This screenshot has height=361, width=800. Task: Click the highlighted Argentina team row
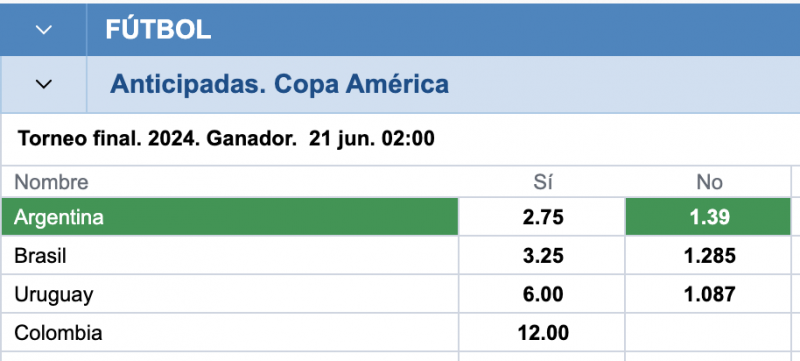(x=230, y=217)
